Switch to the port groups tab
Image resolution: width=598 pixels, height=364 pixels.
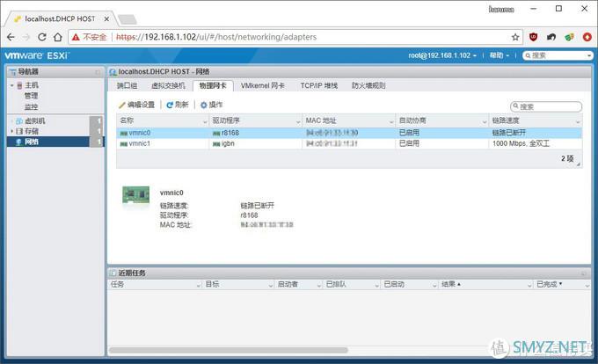click(127, 86)
